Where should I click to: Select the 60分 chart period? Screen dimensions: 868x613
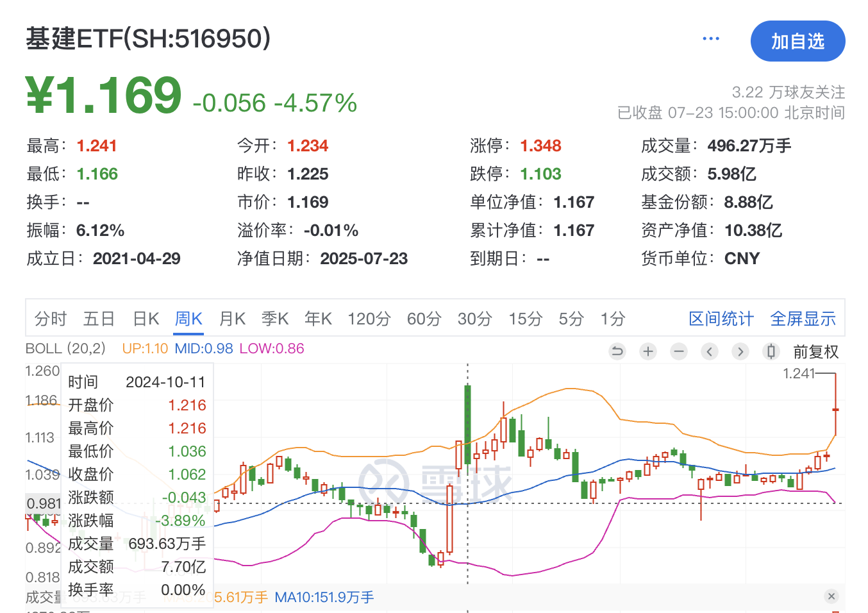[x=424, y=319]
